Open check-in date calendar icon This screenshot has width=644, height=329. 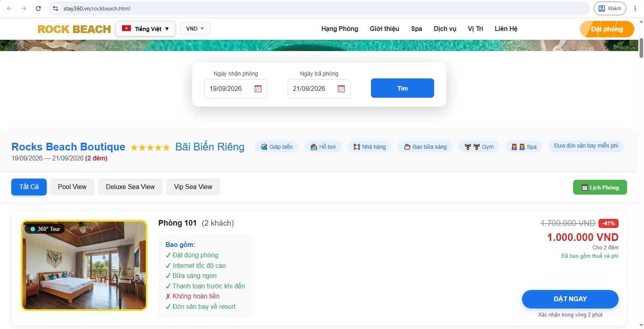[x=258, y=89]
